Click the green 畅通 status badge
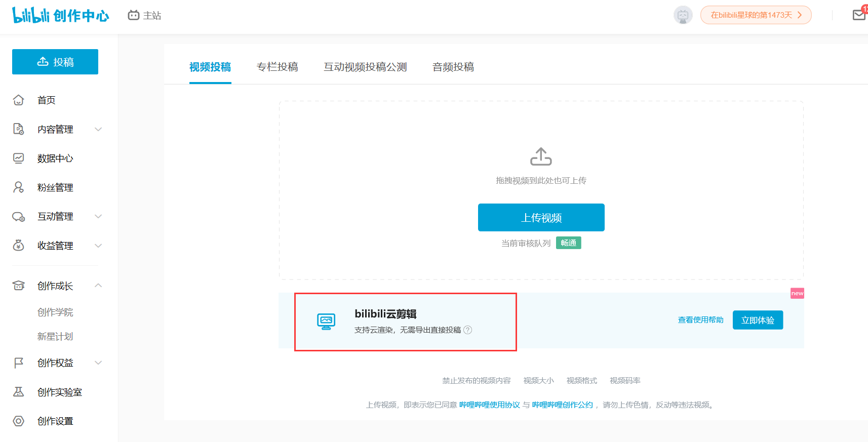The width and height of the screenshot is (868, 442). pos(569,243)
